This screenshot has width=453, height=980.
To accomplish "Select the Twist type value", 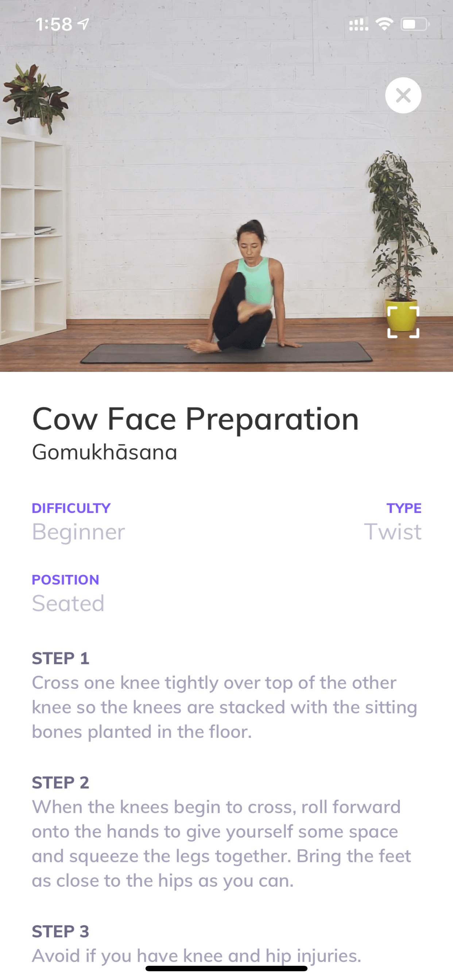I will [393, 532].
